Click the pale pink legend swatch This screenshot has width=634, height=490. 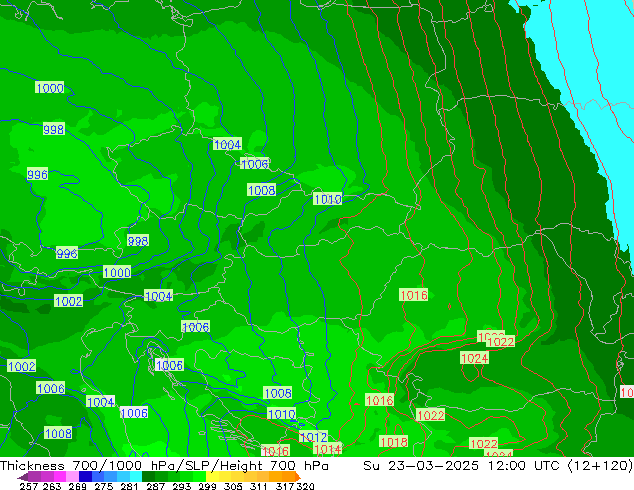pyautogui.click(x=73, y=477)
